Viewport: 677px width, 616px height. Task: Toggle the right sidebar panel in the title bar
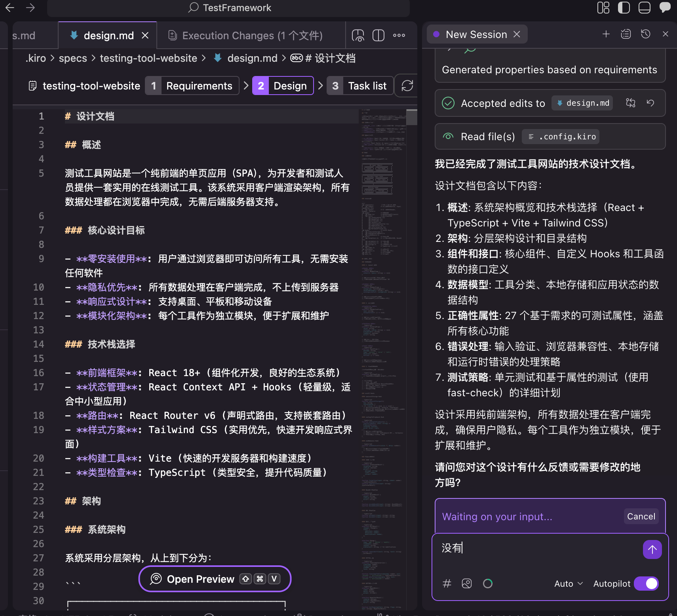[624, 8]
